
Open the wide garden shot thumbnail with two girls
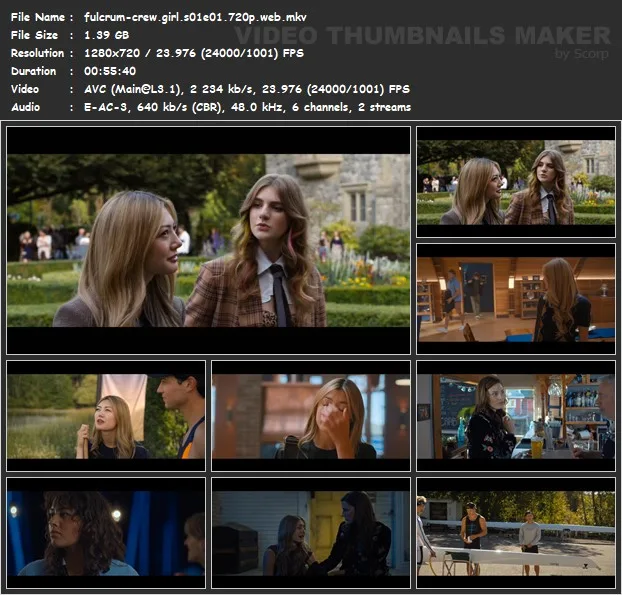pyautogui.click(x=516, y=182)
